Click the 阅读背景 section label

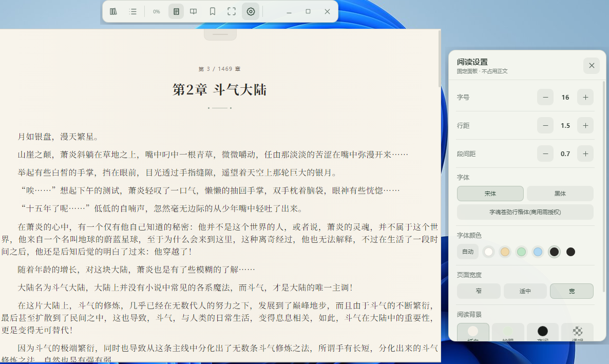pyautogui.click(x=469, y=315)
